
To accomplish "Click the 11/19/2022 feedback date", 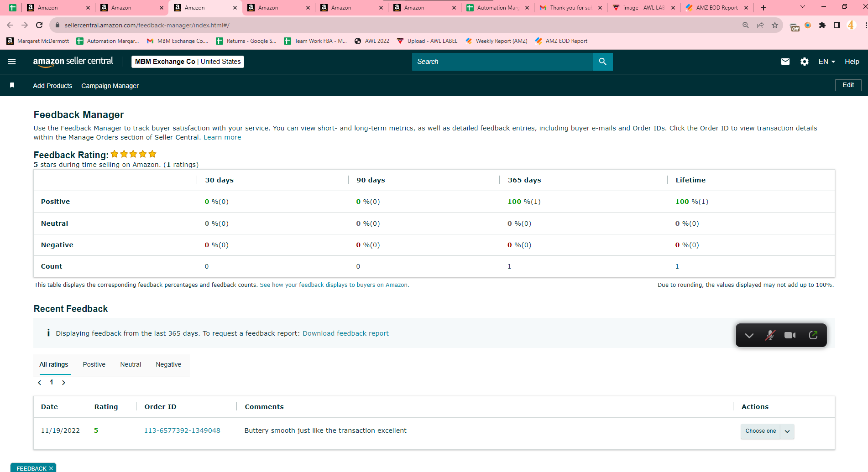I will (x=60, y=431).
